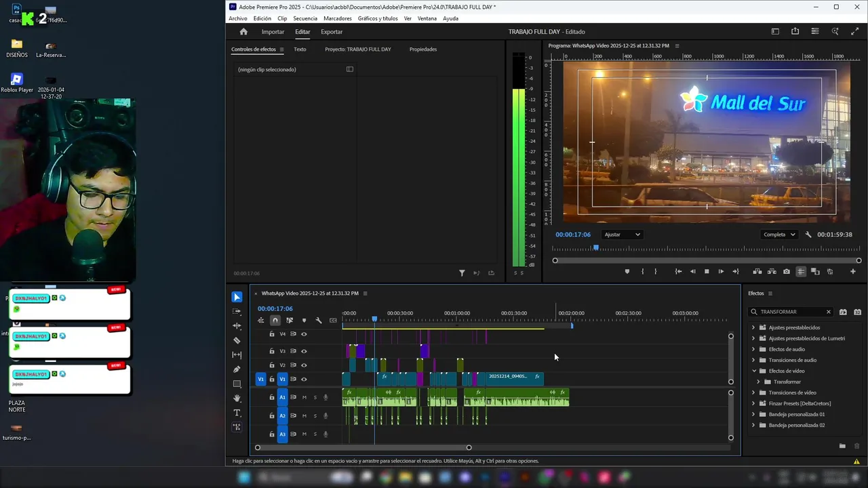Select the Hand tool
This screenshot has height=488, width=868.
[x=237, y=399]
